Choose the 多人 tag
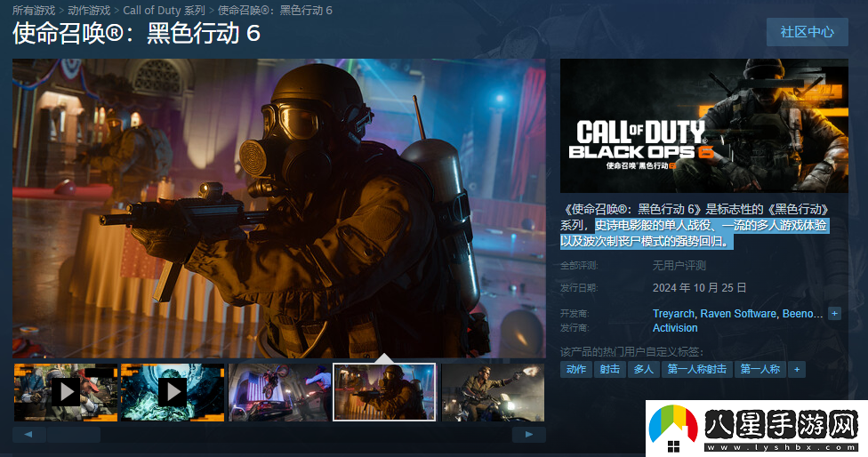 click(642, 369)
